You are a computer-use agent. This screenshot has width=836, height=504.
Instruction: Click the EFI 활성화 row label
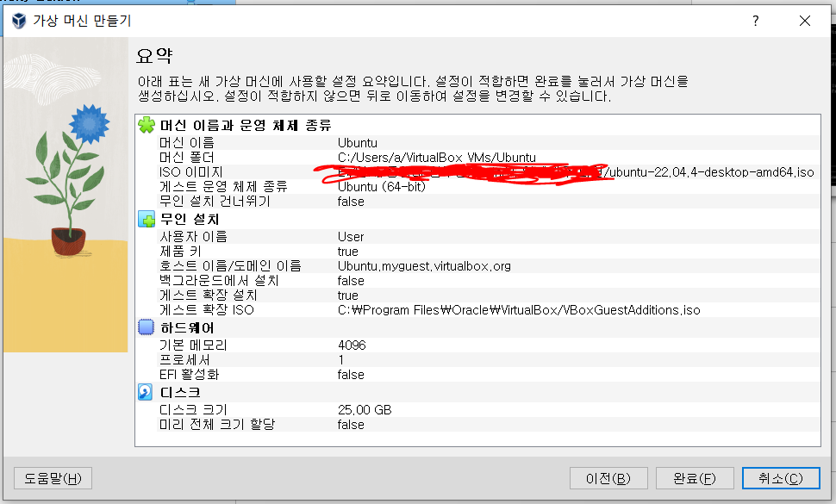click(190, 375)
